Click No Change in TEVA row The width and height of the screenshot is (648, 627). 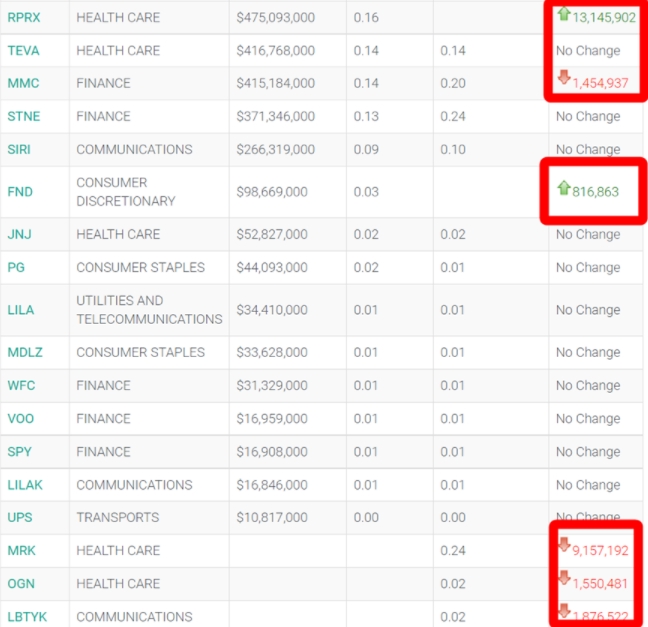(x=588, y=50)
